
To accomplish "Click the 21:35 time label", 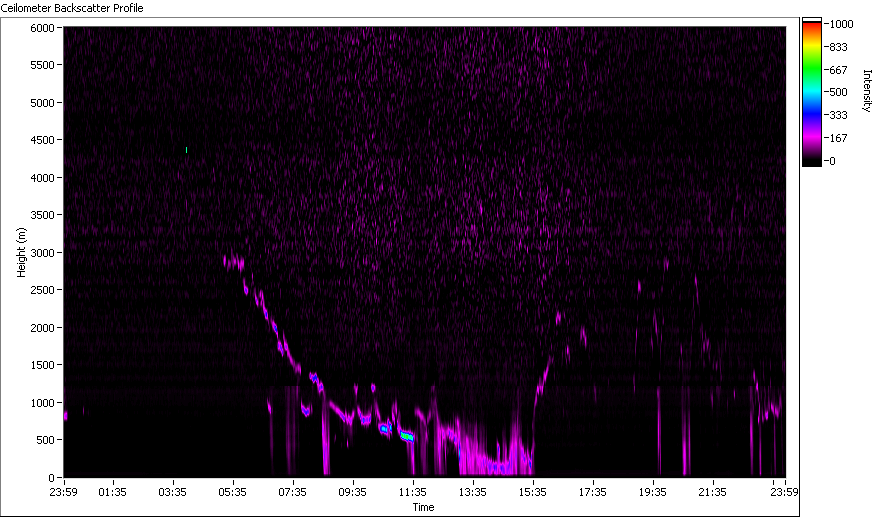I will click(x=712, y=492).
